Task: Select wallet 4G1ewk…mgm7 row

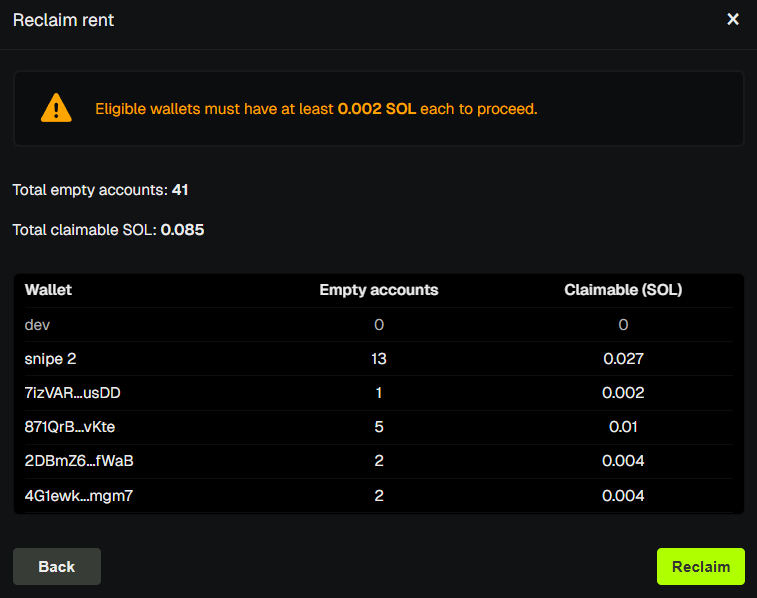Action: tap(74, 495)
